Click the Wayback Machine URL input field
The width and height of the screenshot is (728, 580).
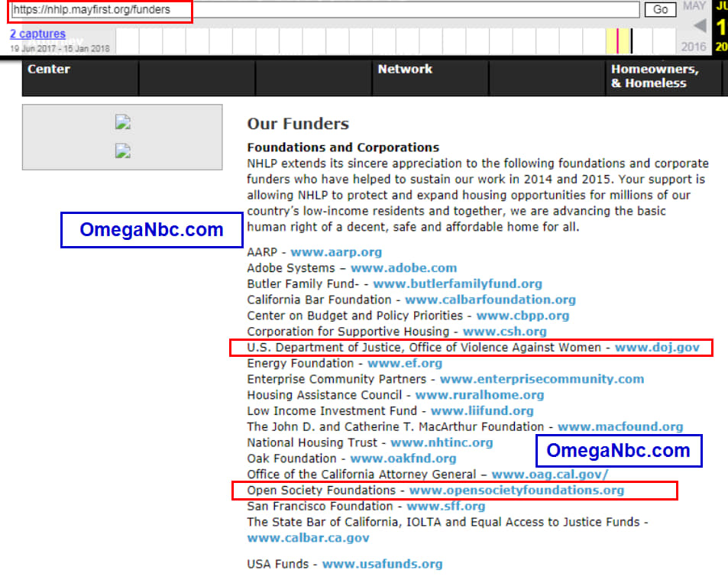coord(325,10)
